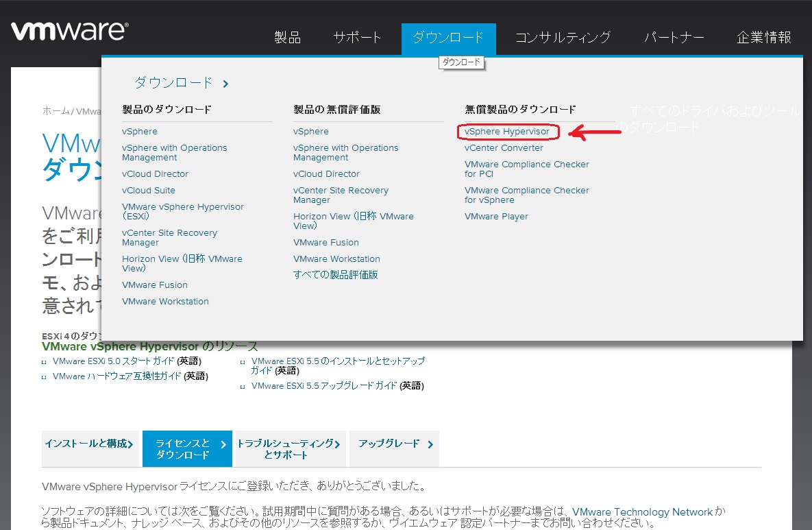Open the サポート menu

[357, 37]
